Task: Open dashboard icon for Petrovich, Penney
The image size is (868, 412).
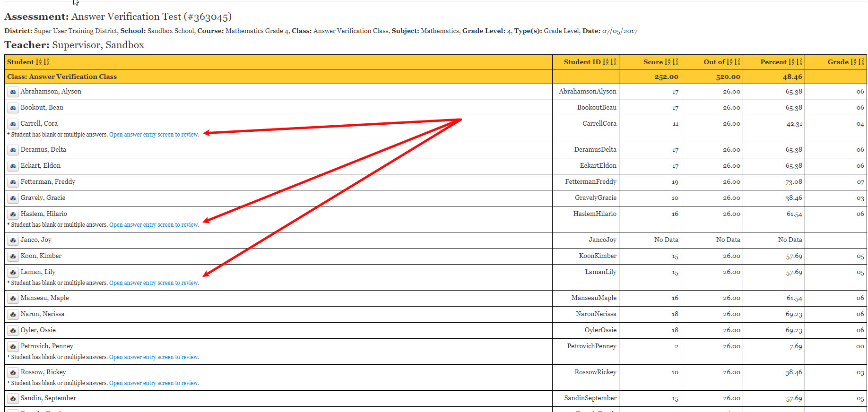Action: pyautogui.click(x=13, y=346)
